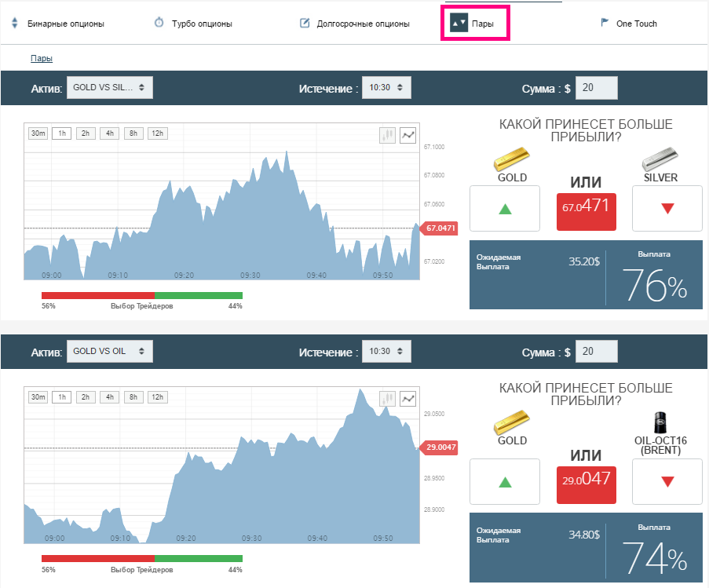Screen dimensions: 709x588
Task: Click green up arrow for GOLD vs OIL
Action: tap(505, 482)
